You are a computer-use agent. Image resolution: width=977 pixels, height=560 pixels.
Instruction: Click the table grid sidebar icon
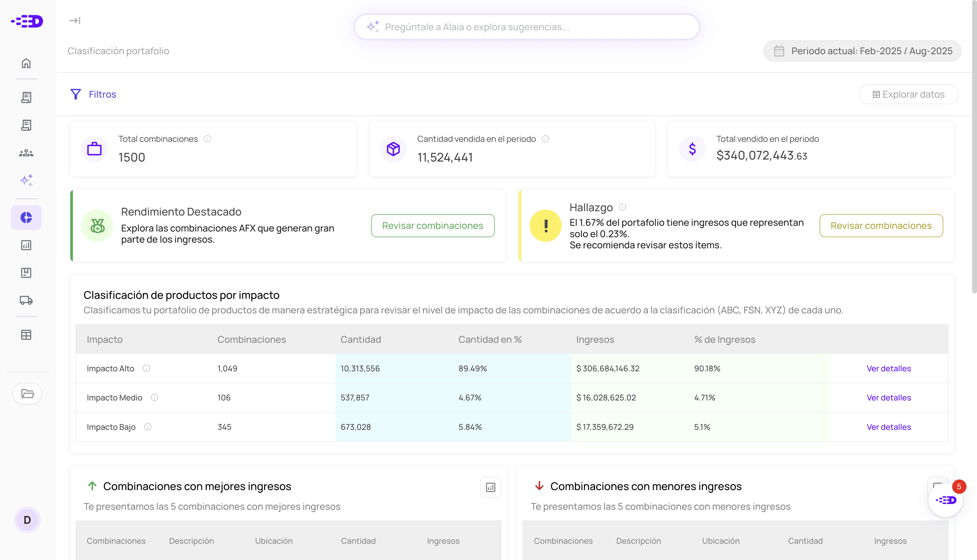tap(26, 335)
